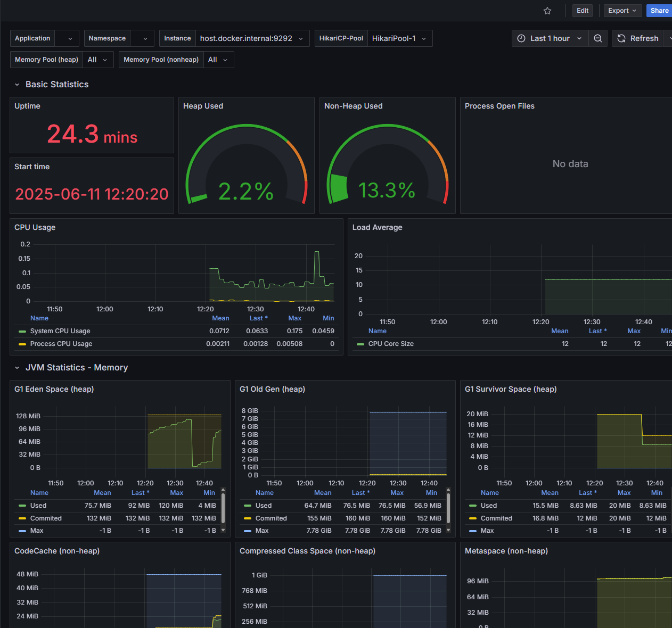Open Memory Pool (heap) All dropdown
Viewport: 672px width, 628px height.
click(x=97, y=60)
